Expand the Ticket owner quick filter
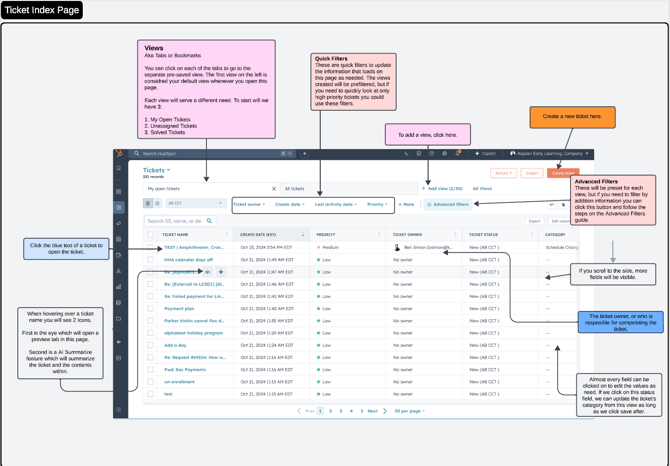The width and height of the screenshot is (670, 466). click(x=249, y=204)
